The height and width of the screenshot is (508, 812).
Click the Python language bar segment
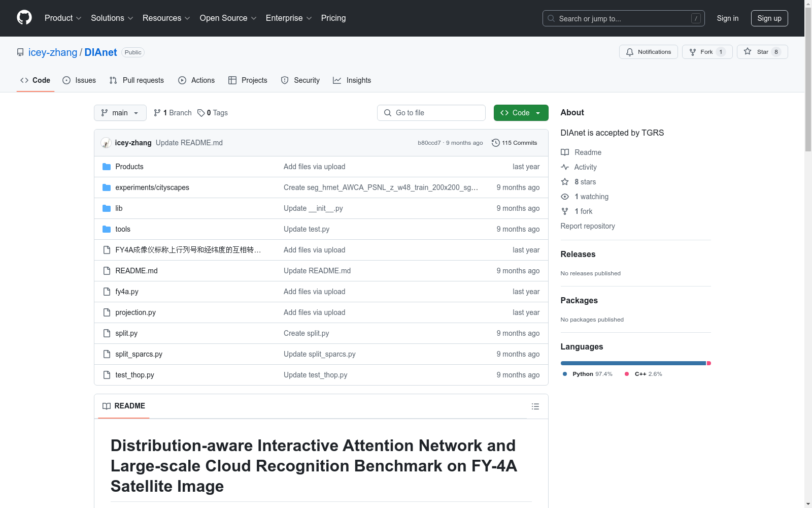pos(633,363)
